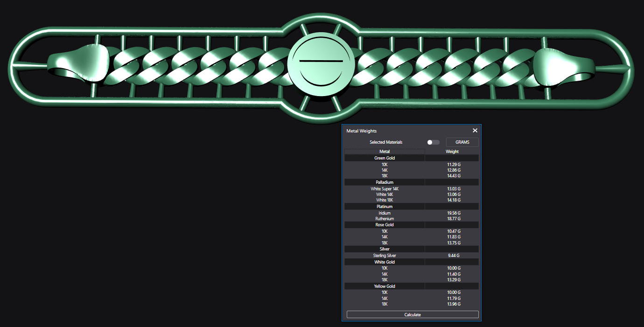The image size is (644, 327).
Task: Select the Sterling Silver row
Action: (x=412, y=256)
